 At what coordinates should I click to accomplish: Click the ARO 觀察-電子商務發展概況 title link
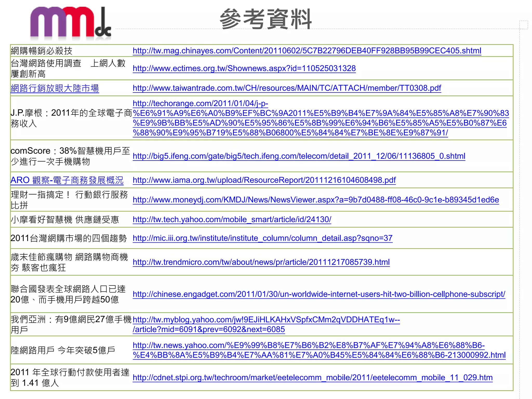click(x=67, y=180)
